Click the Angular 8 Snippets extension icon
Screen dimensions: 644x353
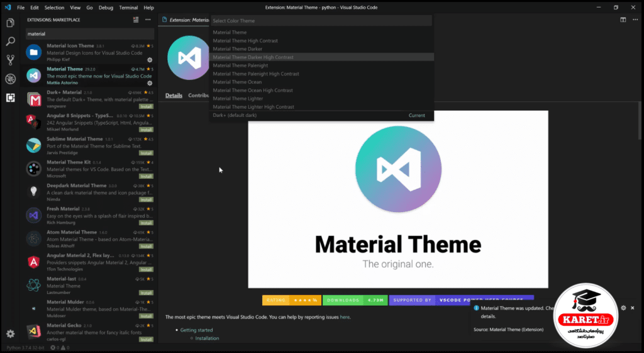34,122
